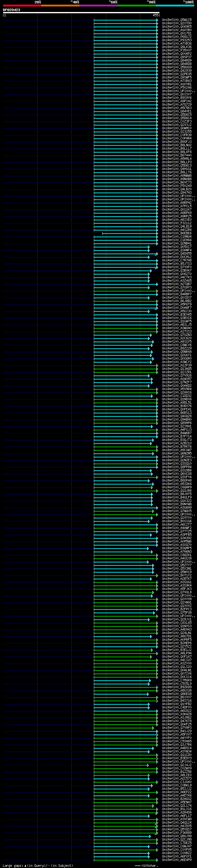
Task: Select hit label UniRef100_Q11CD0
Action: coord(177,755)
